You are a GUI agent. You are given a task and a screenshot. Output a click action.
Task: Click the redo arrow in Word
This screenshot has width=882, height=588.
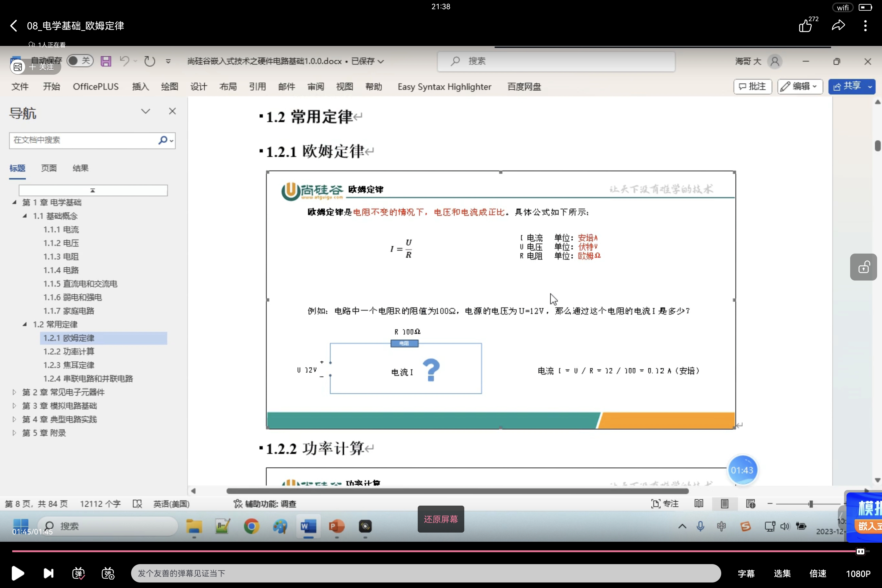pyautogui.click(x=149, y=61)
